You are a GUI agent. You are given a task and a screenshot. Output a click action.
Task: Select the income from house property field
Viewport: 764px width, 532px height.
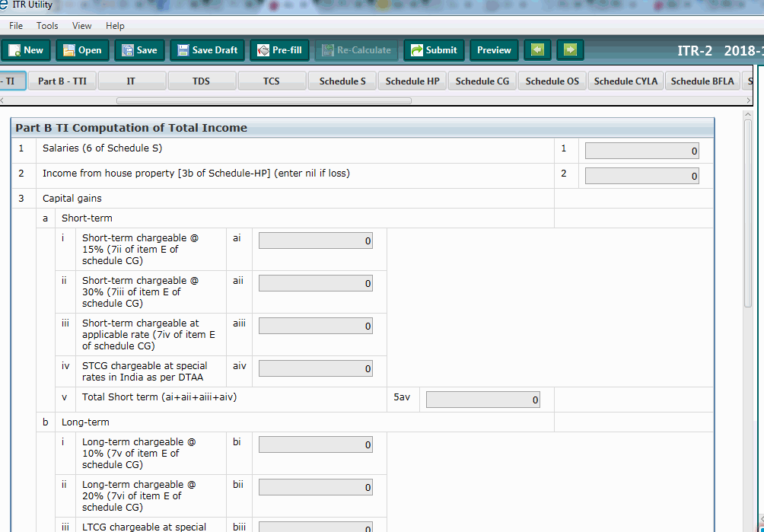[x=641, y=175]
